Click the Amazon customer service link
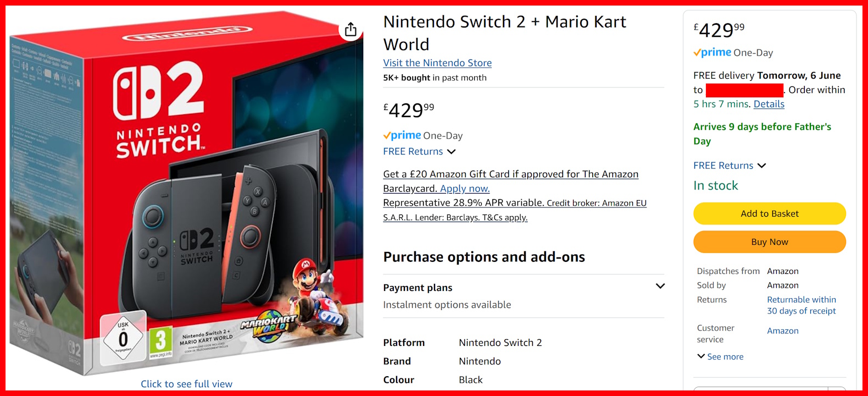Image resolution: width=868 pixels, height=396 pixels. point(782,331)
